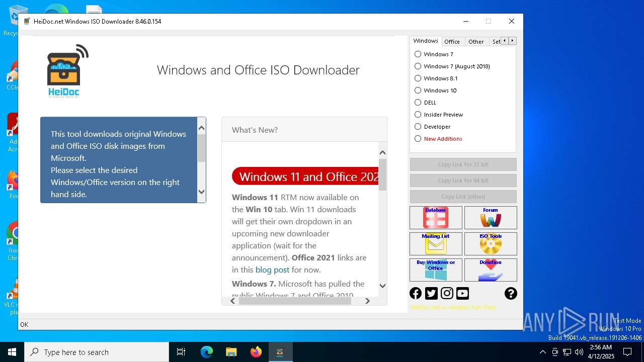Open the blog post link
The image size is (644, 362).
pyautogui.click(x=272, y=269)
